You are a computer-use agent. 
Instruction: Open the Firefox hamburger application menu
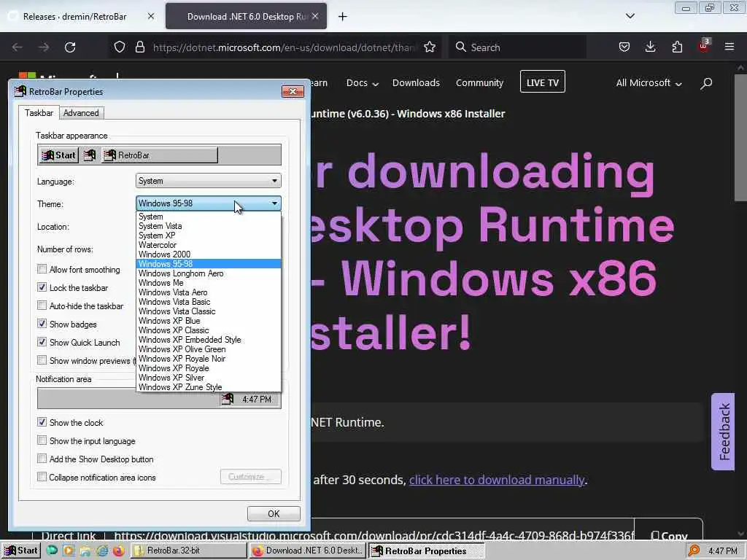coord(729,47)
